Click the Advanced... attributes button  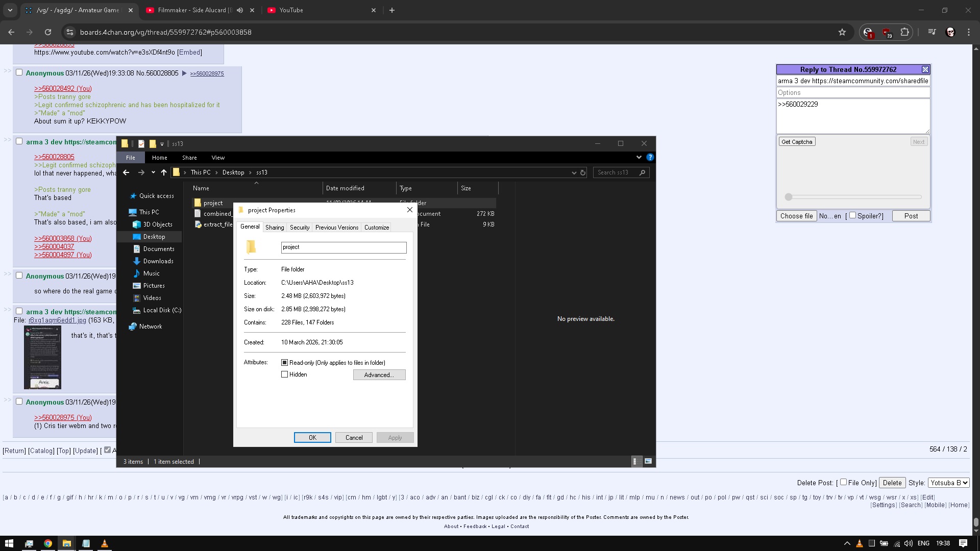click(379, 375)
